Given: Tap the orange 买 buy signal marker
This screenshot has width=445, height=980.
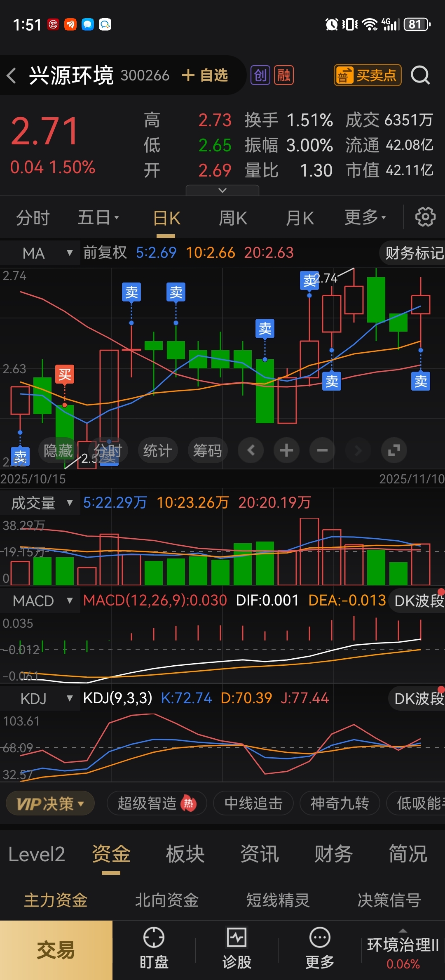Looking at the screenshot, I should pyautogui.click(x=65, y=375).
